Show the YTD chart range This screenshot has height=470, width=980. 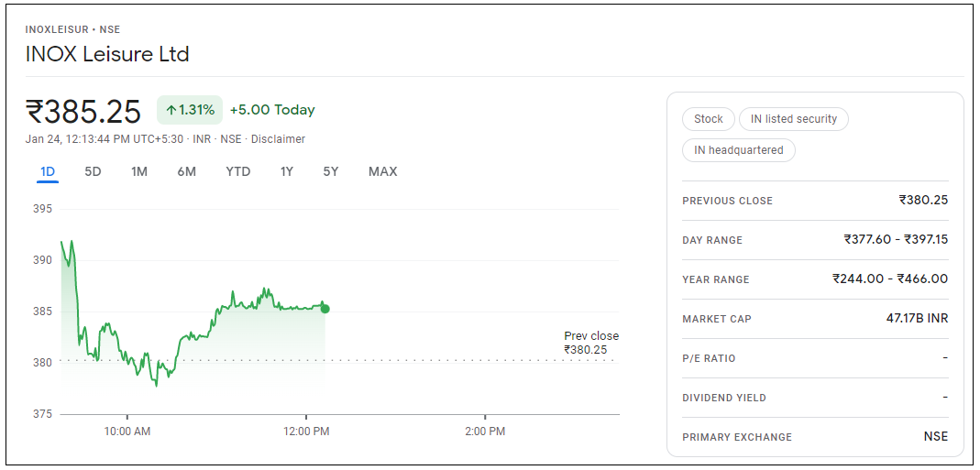coord(238,171)
